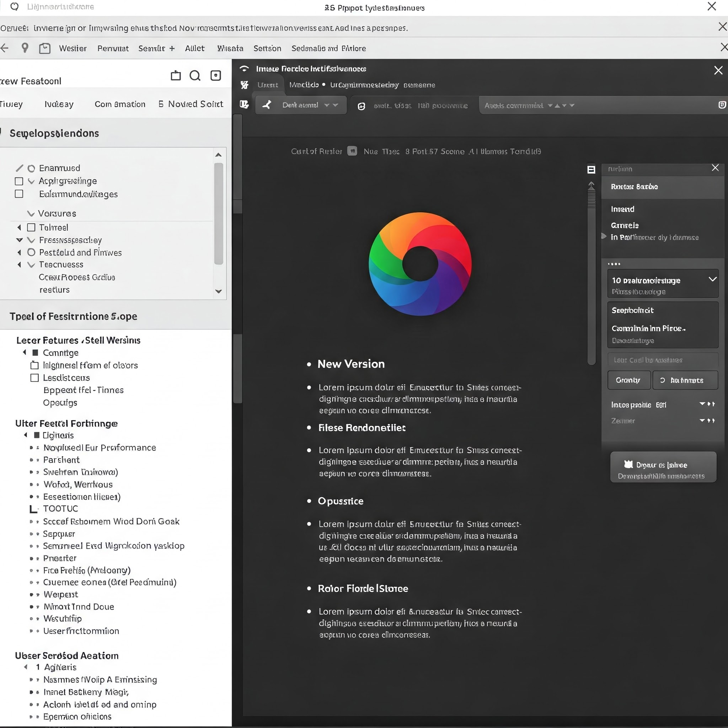
Task: Click the square dot icon right of the search icon
Action: (215, 76)
